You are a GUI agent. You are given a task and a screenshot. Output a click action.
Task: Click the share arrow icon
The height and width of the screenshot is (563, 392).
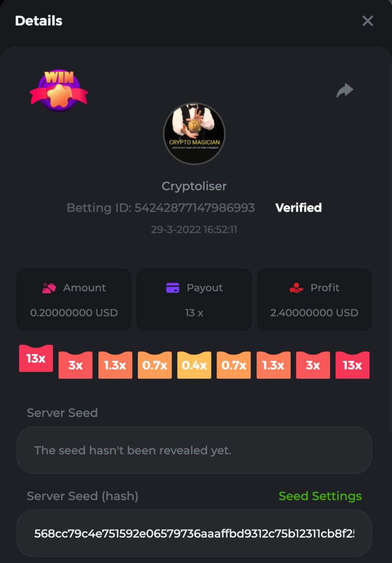point(345,91)
